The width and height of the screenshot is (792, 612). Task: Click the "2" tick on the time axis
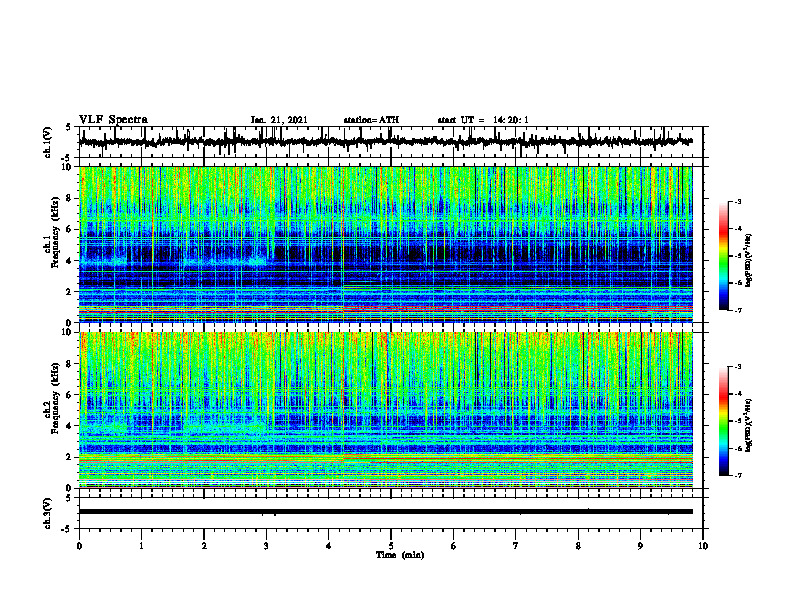(x=204, y=546)
